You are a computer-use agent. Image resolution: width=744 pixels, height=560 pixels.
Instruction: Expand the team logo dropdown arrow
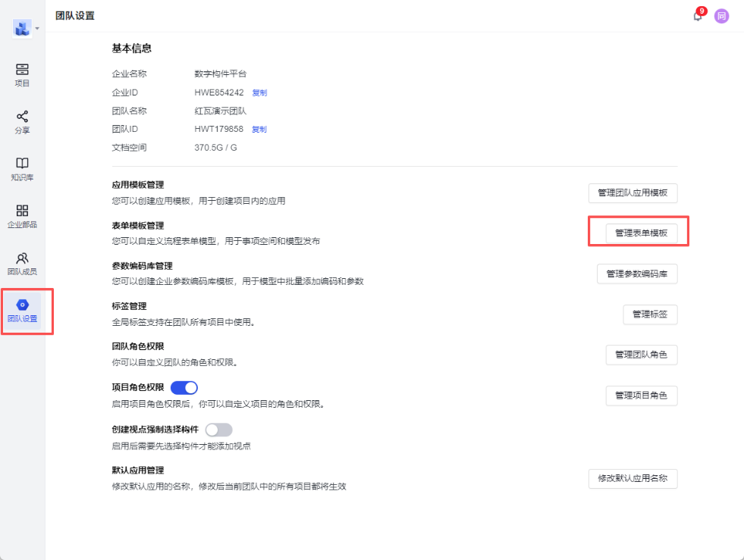37,29
